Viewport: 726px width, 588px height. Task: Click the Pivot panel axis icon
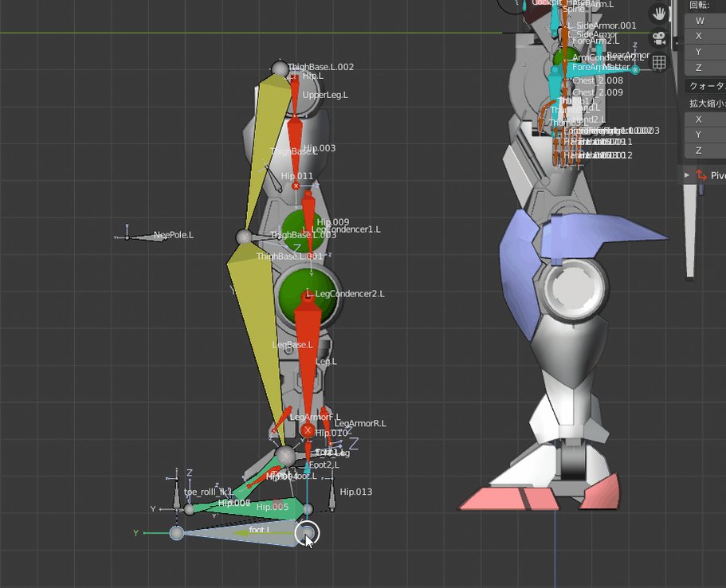(701, 175)
